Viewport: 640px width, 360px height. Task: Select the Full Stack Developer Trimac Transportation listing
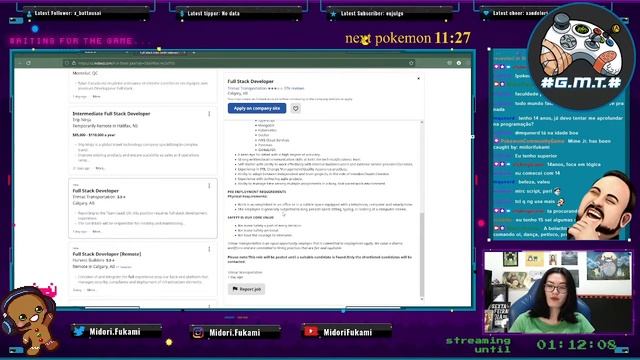coord(143,208)
